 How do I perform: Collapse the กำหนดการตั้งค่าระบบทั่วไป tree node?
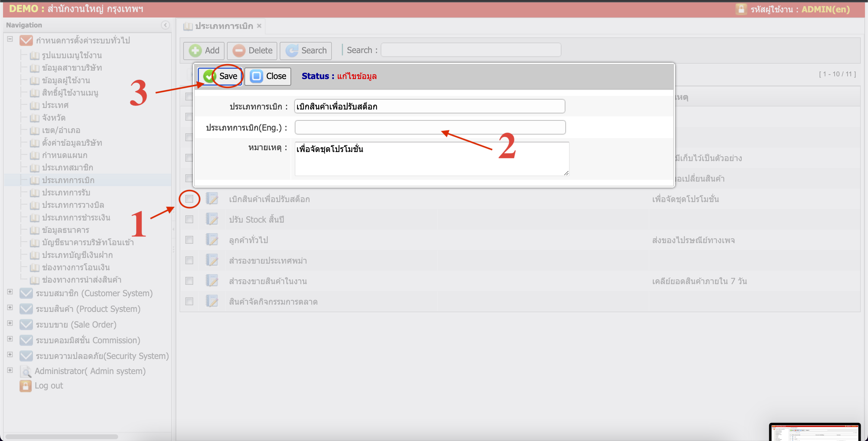10,39
